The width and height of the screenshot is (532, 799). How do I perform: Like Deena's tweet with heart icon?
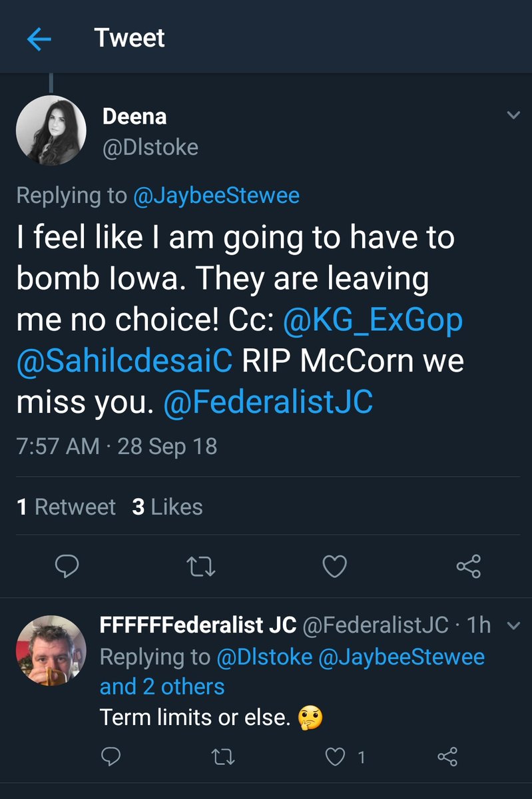[334, 567]
